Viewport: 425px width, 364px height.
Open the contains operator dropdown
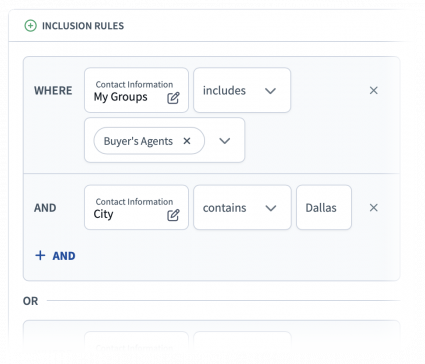point(242,207)
